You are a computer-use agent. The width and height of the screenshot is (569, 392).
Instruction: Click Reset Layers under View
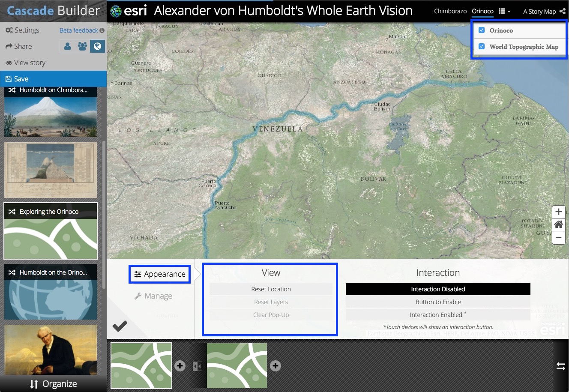(x=271, y=302)
